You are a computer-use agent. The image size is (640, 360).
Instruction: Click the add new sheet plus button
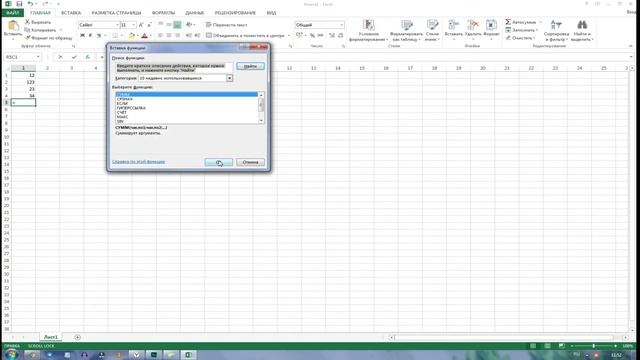77,337
